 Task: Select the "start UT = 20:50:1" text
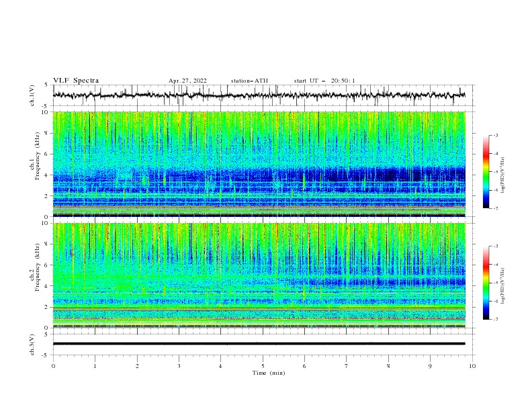click(324, 81)
